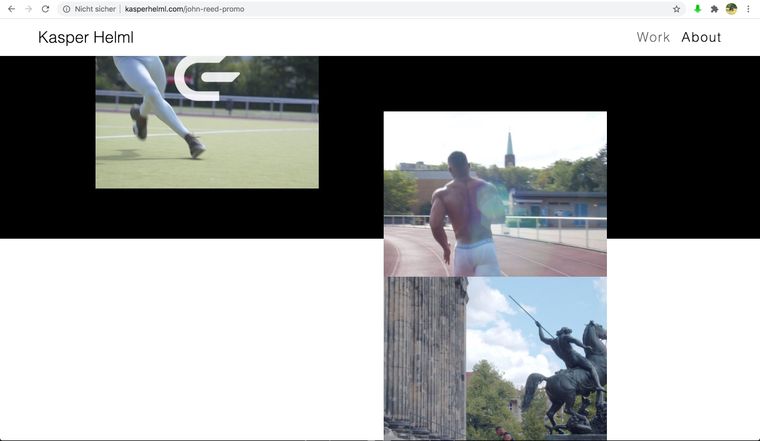Open the extensions puzzle piece menu
The width and height of the screenshot is (760, 441).
click(x=714, y=9)
